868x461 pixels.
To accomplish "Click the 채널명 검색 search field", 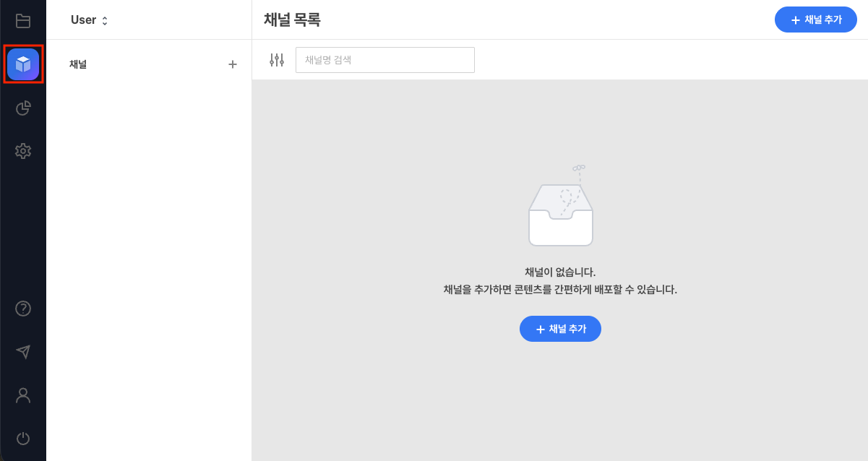I will point(384,60).
